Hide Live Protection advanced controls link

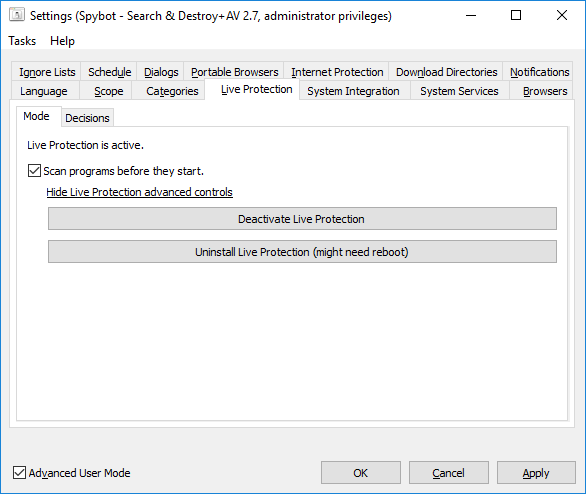point(139,192)
